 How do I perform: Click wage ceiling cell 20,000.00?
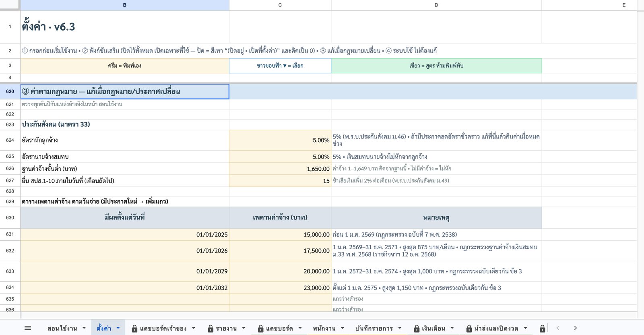click(x=280, y=271)
